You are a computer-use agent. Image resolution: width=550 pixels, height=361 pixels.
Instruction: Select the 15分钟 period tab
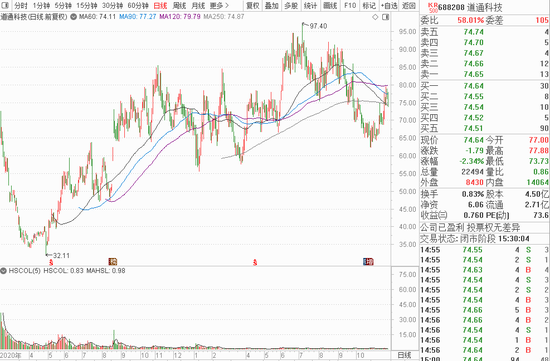pyautogui.click(x=87, y=6)
